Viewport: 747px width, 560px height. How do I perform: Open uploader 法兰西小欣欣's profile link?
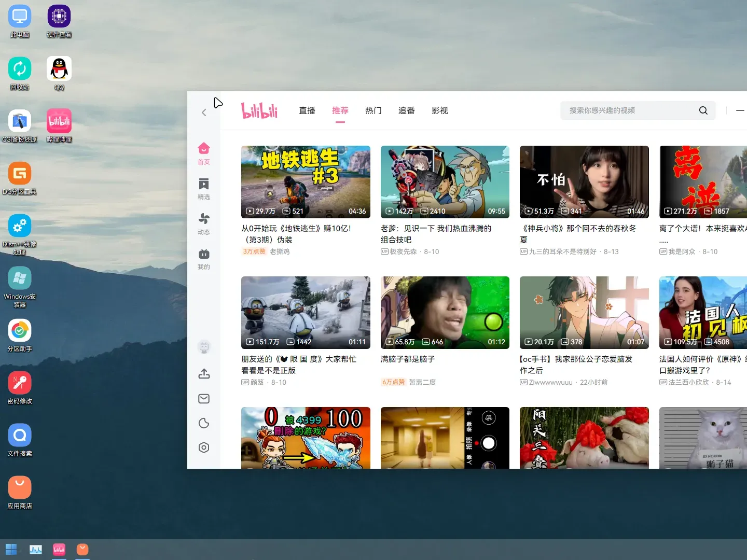click(689, 382)
